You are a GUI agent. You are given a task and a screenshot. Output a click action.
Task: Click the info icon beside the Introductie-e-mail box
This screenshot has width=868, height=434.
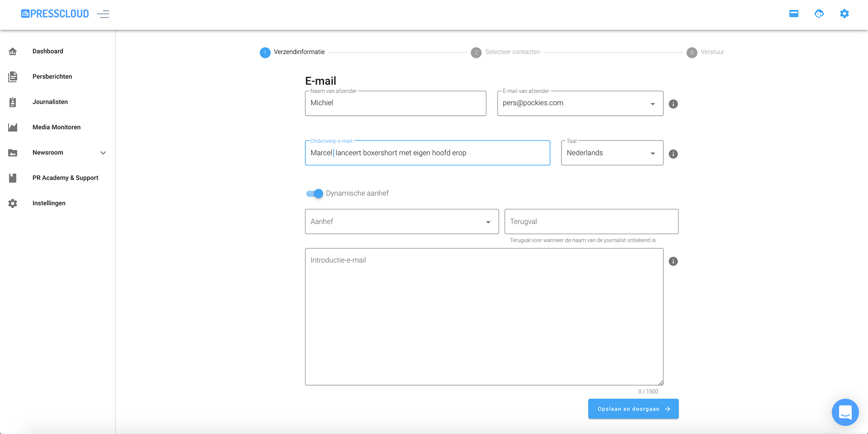673,261
